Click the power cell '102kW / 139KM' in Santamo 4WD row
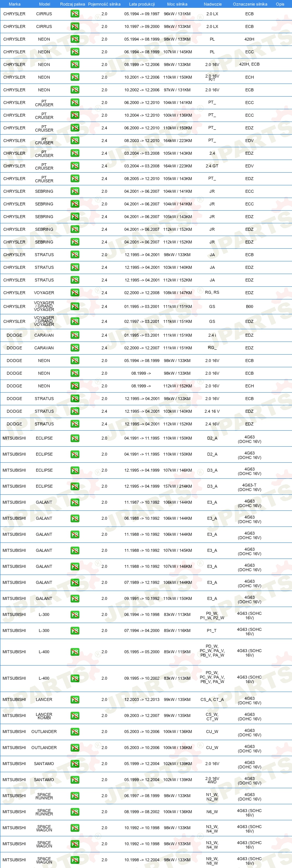This screenshot has width=292, height=868. [177, 780]
